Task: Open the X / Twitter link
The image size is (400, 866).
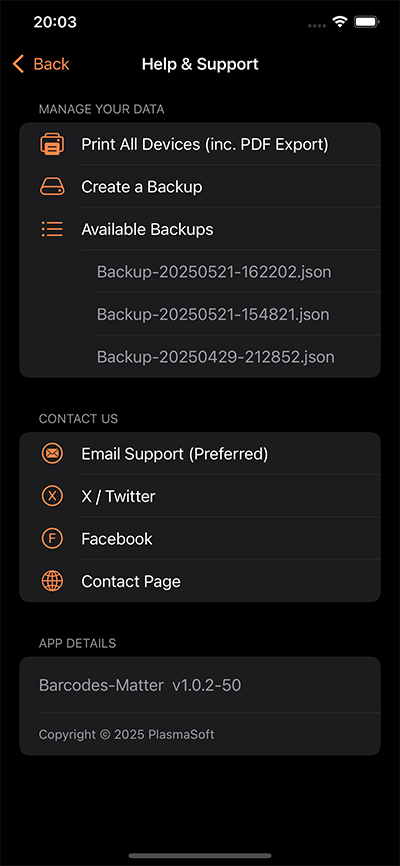Action: (200, 496)
